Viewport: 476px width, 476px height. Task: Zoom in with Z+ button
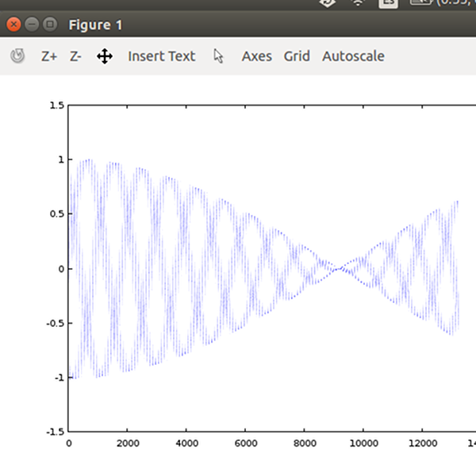coord(49,56)
